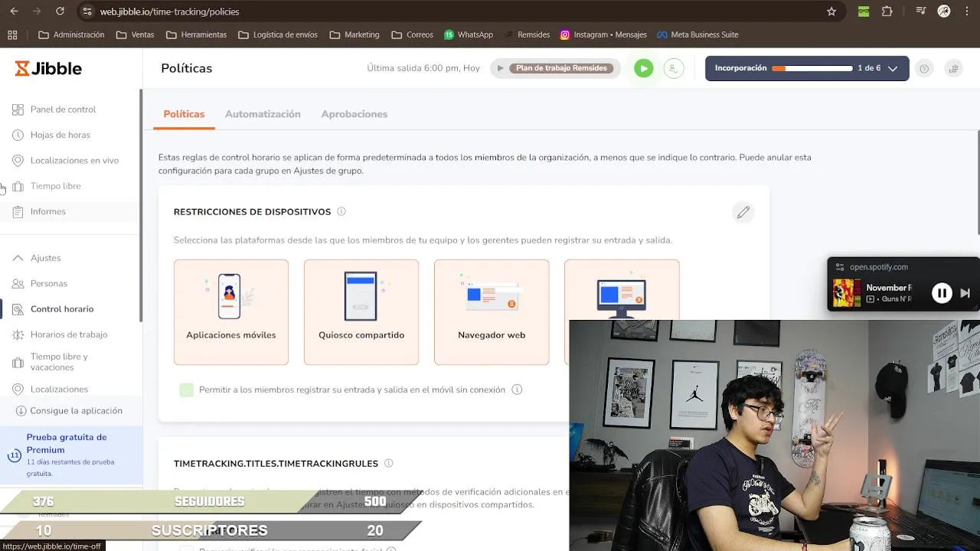Open Logística de envíos bookmark folder
This screenshot has width=980, height=551.
pyautogui.click(x=278, y=34)
